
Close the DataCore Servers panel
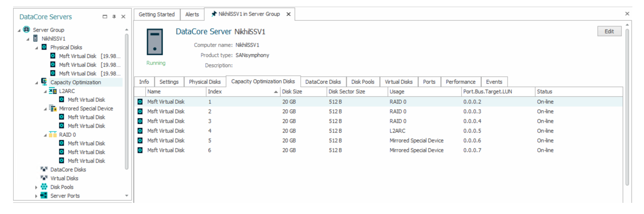coord(123,17)
